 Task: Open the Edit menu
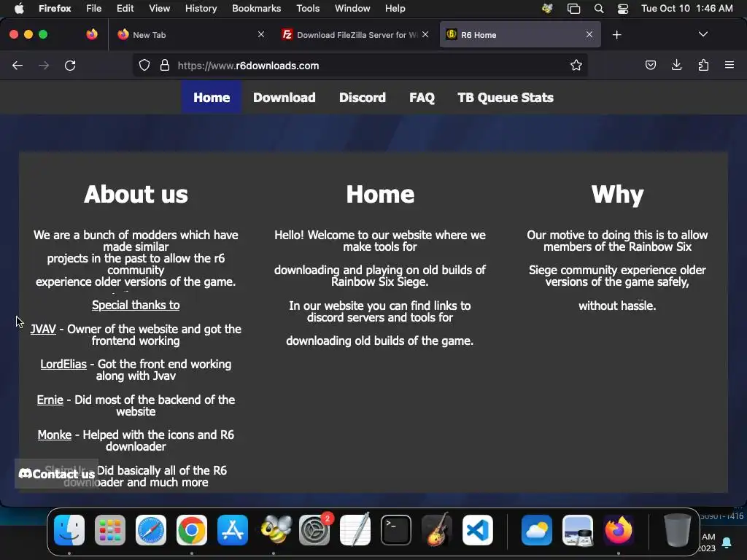tap(125, 8)
